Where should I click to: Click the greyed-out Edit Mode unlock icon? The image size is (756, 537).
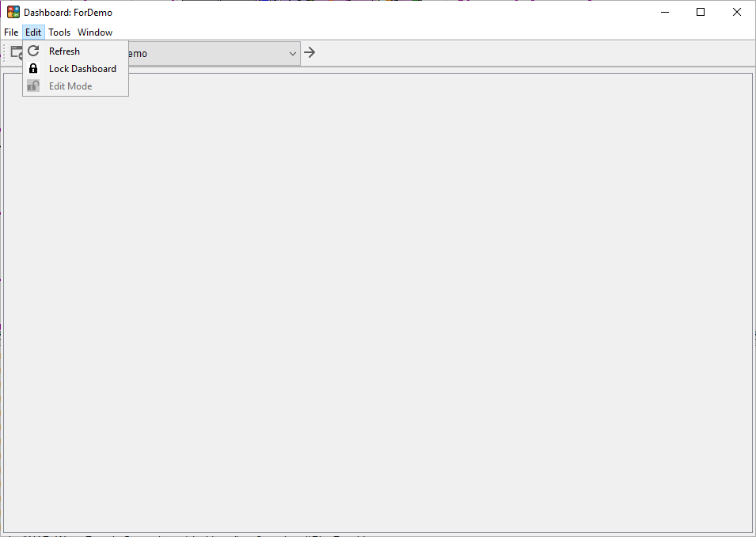(x=33, y=86)
